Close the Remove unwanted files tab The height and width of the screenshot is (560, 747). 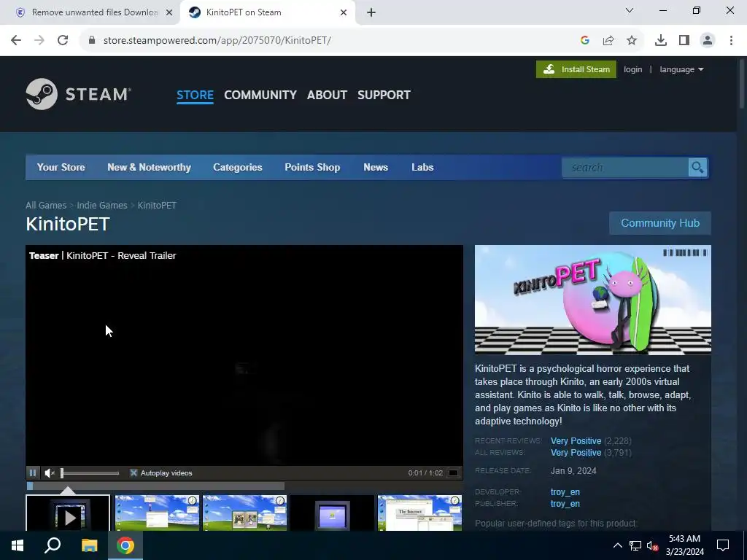pyautogui.click(x=169, y=12)
